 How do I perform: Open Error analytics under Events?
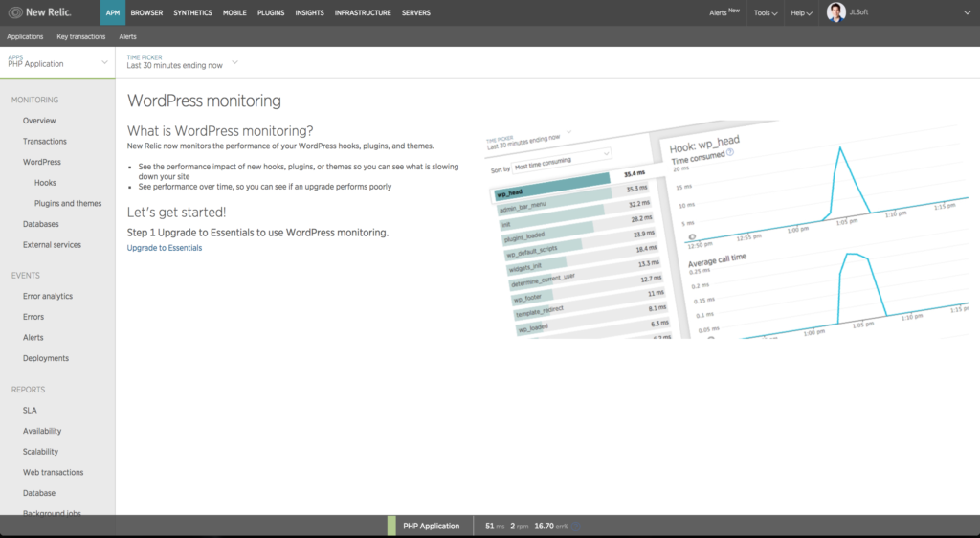pos(48,296)
